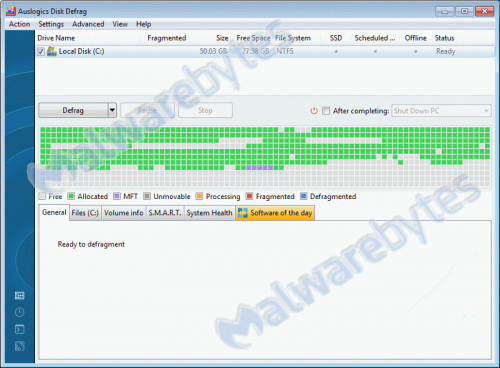Expand the Defrag button dropdown arrow

pyautogui.click(x=112, y=110)
